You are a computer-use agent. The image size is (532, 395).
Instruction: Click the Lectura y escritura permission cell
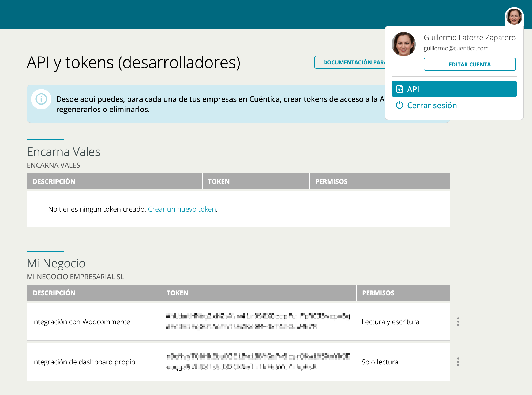click(390, 322)
